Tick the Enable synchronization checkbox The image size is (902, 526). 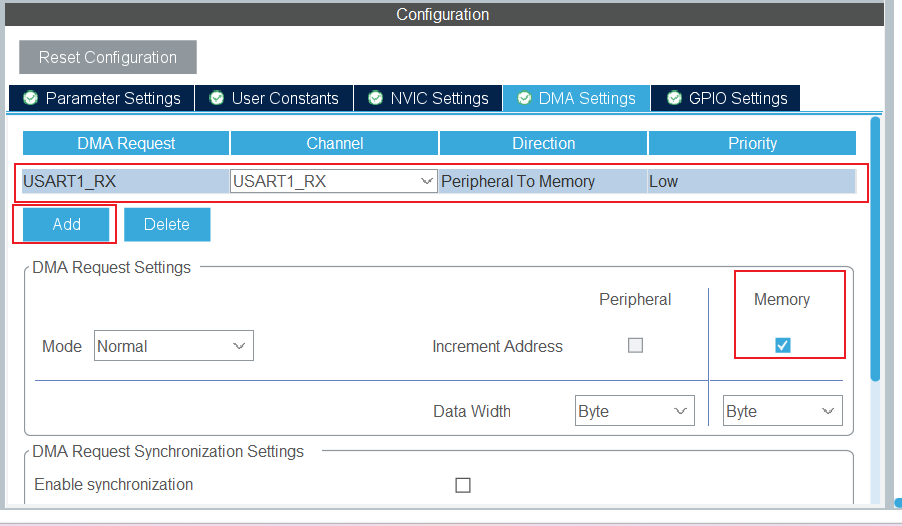(463, 485)
